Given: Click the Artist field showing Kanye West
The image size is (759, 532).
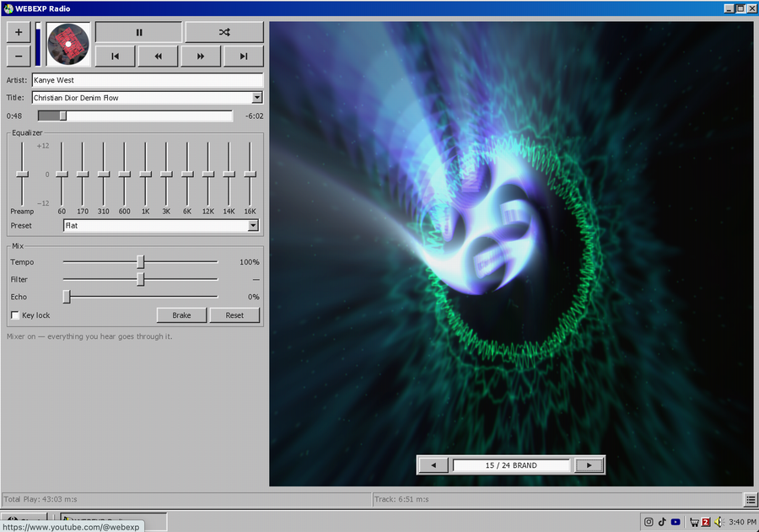Looking at the screenshot, I should 148,80.
